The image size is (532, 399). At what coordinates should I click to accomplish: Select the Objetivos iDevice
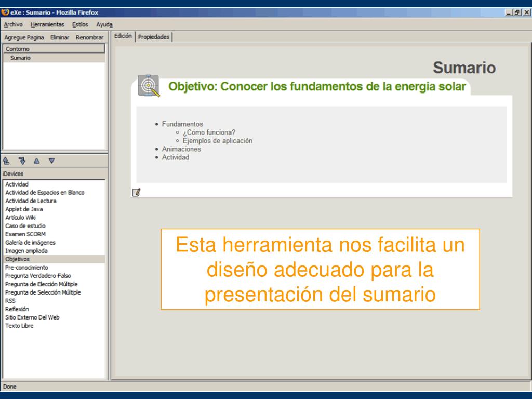54,259
